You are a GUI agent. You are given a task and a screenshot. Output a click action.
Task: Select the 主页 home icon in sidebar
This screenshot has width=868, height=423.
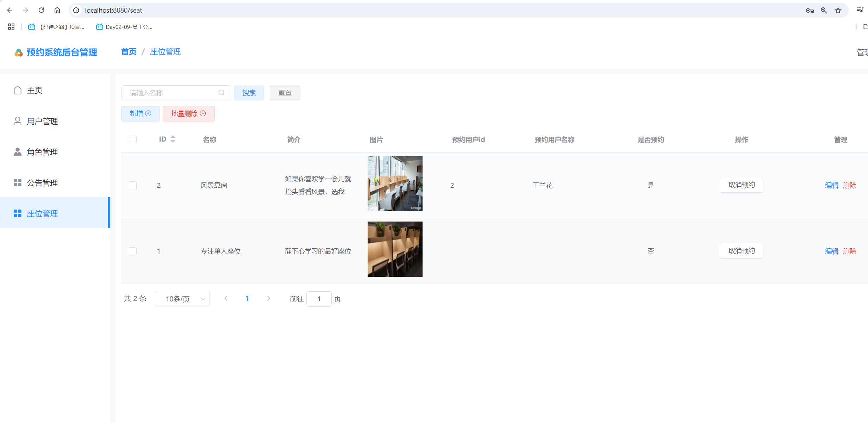point(17,90)
